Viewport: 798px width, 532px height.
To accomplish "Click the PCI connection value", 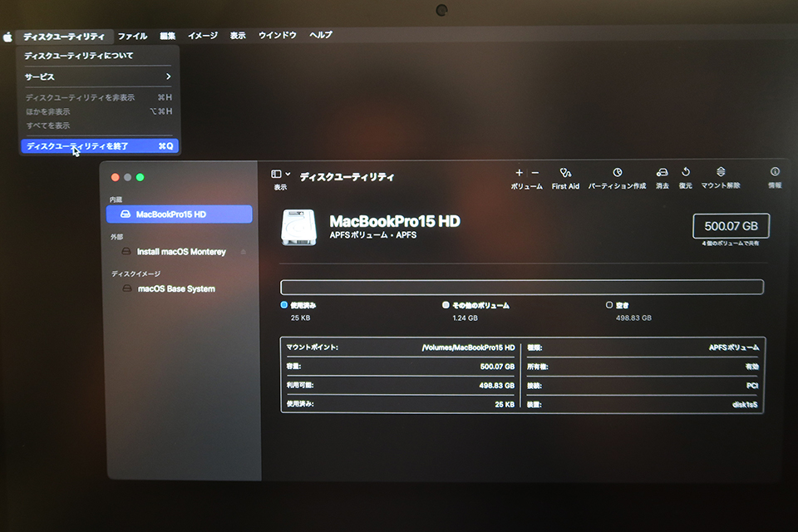I will pos(752,386).
